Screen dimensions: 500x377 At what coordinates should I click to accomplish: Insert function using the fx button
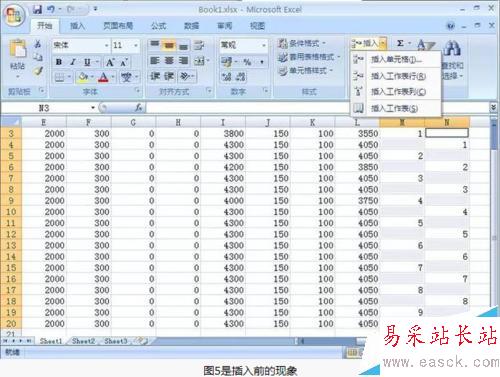(139, 108)
